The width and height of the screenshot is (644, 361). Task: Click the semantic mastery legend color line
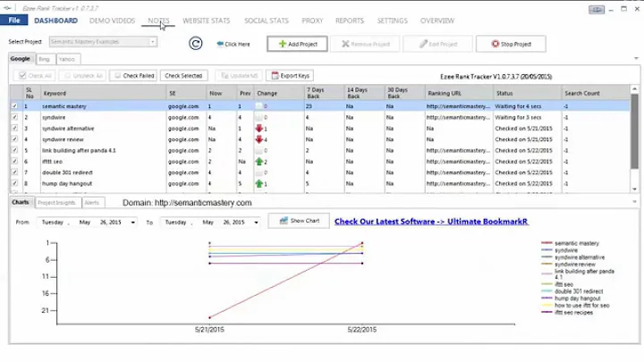coord(547,243)
